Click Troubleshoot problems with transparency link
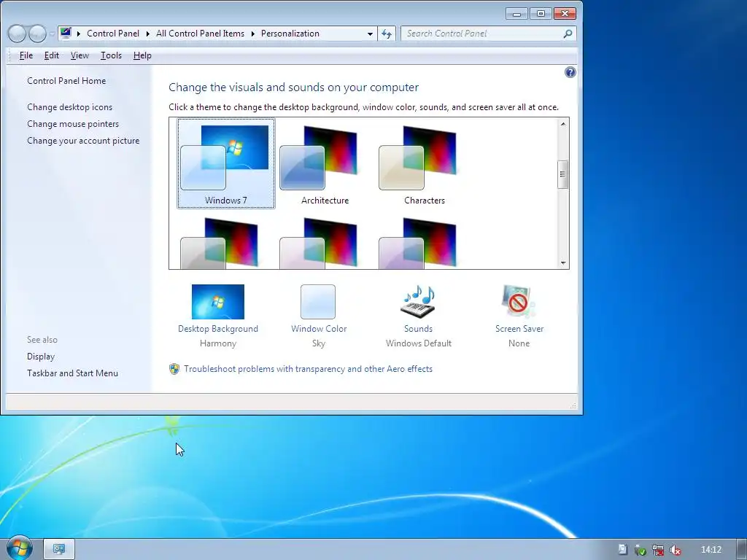The height and width of the screenshot is (560, 747). click(309, 369)
